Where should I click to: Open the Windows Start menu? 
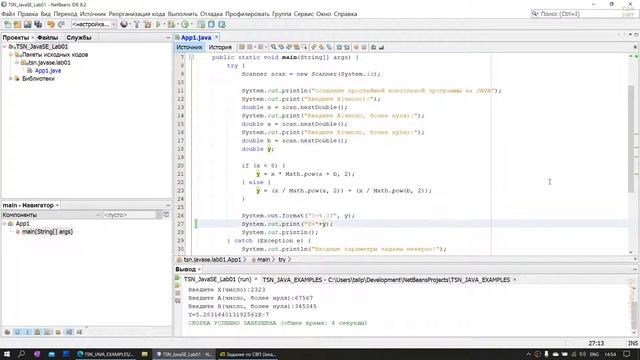(7, 354)
